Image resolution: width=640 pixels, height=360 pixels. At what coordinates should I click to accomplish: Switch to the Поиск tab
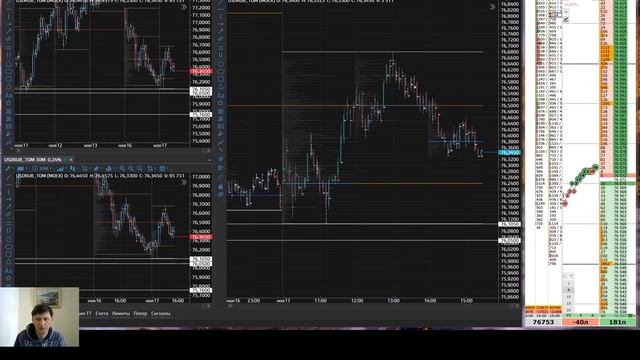[x=140, y=313]
